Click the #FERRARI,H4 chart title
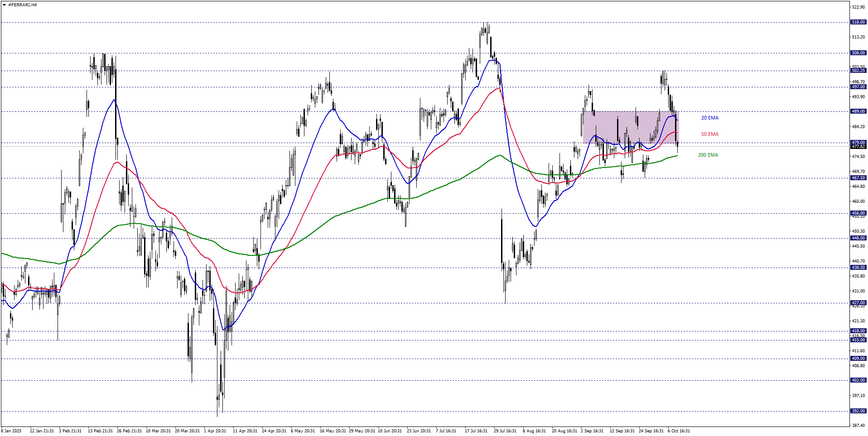 coord(23,5)
